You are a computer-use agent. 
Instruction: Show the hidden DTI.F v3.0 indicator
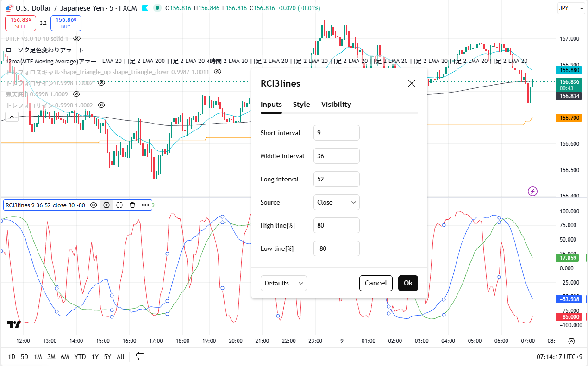77,39
